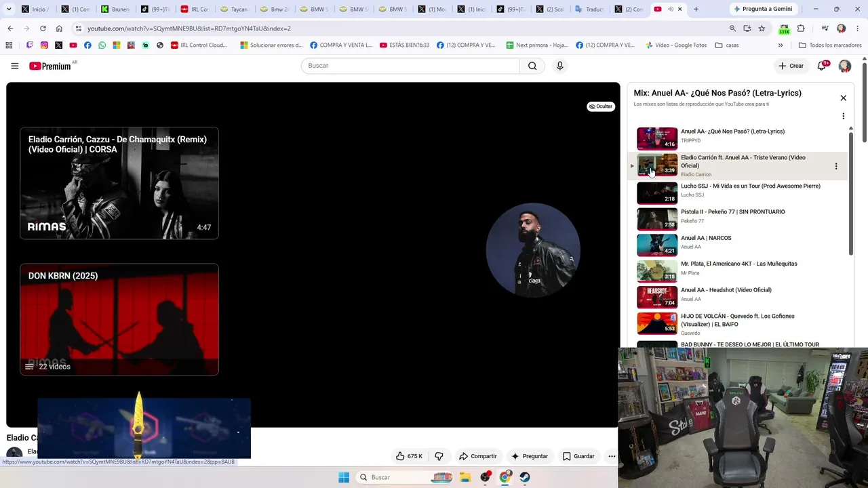Screen dimensions: 868x488
Task: Hide the end screen suggestions with Ocultar
Action: [601, 106]
